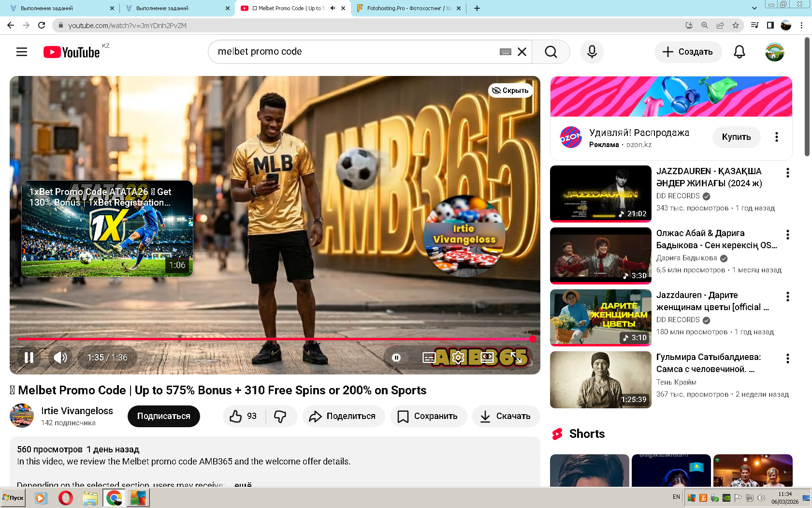Select the Melbet Promo Code tab

coord(289,8)
